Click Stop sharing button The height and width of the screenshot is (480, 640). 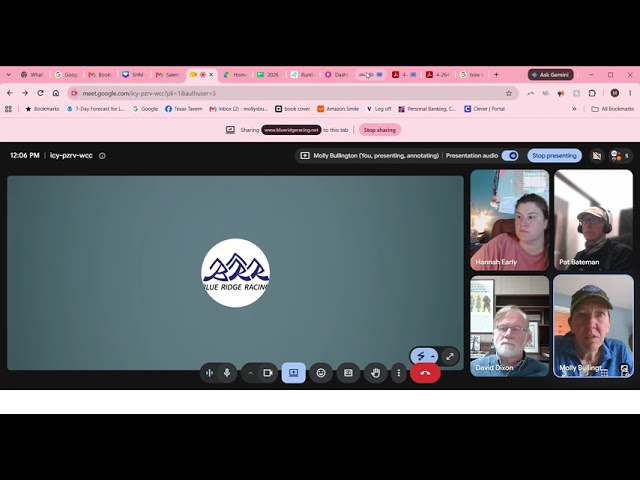click(380, 130)
